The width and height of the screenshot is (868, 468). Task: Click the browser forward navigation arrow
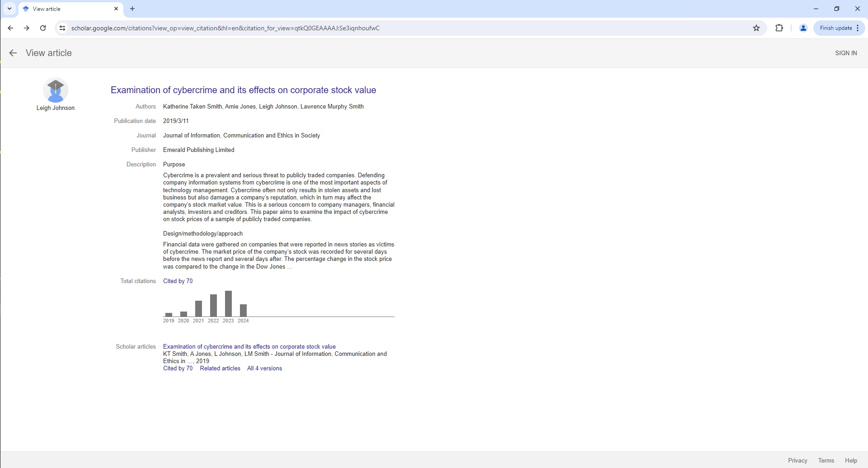[26, 28]
